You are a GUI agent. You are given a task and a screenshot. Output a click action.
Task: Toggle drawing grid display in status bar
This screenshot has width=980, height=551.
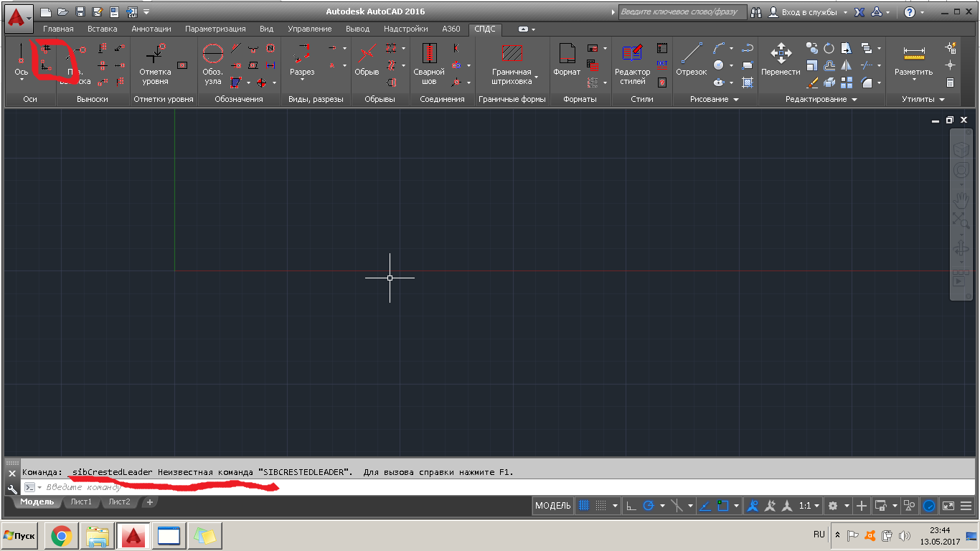coord(584,506)
